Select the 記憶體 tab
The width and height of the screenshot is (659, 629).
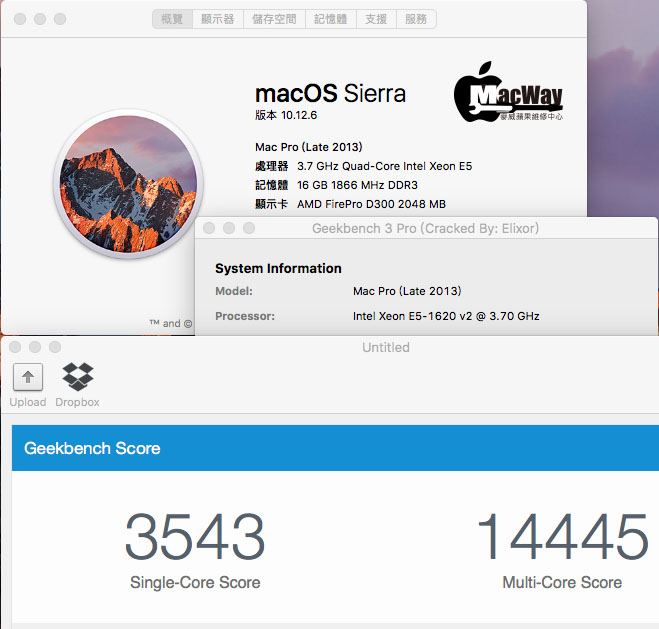331,19
